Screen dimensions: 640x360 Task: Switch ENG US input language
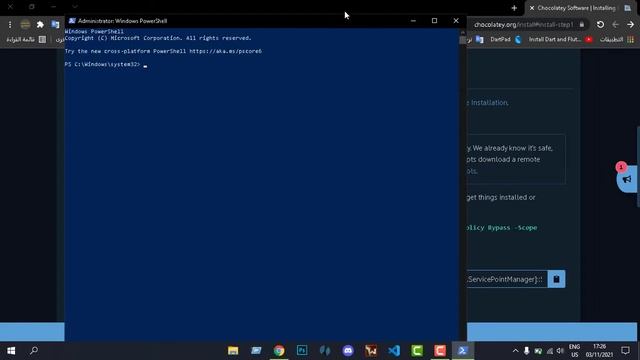pos(574,351)
